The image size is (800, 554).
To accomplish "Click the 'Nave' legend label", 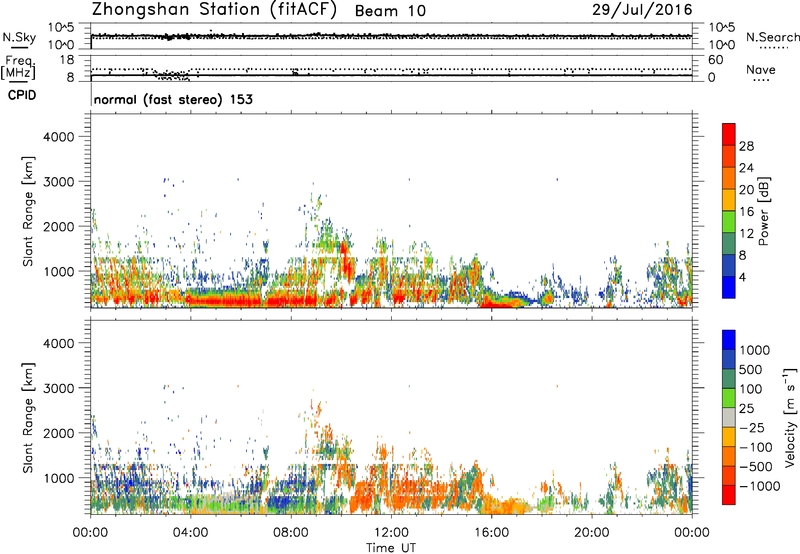I will [x=760, y=70].
